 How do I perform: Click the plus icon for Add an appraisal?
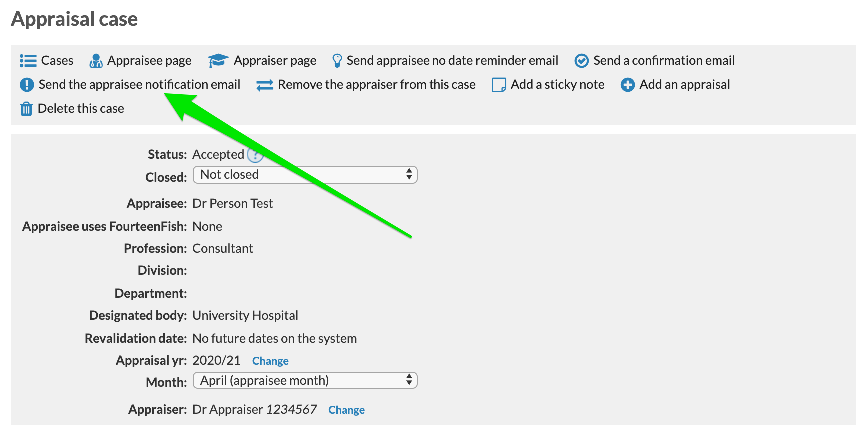(628, 85)
